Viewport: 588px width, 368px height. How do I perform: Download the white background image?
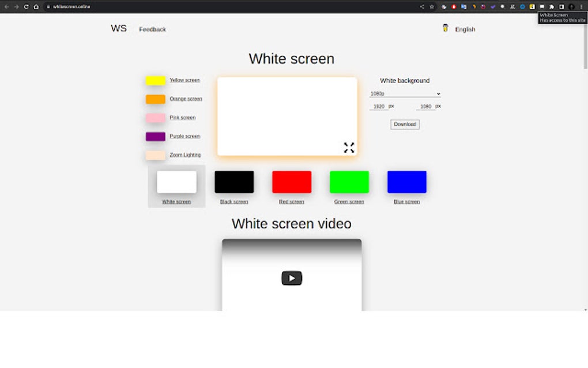[405, 124]
